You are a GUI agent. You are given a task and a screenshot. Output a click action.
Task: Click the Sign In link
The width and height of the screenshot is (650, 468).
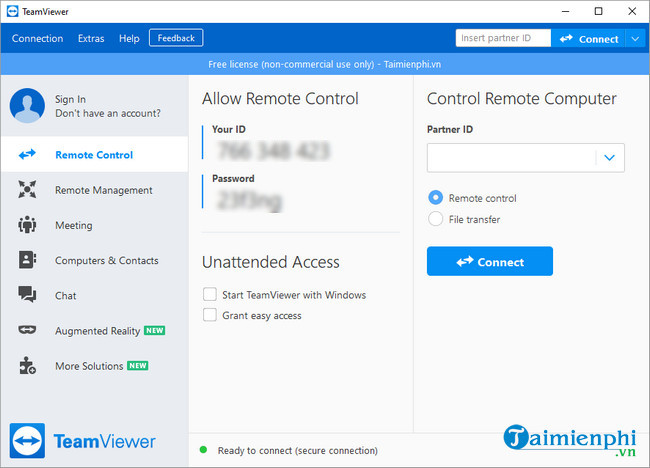tap(70, 99)
